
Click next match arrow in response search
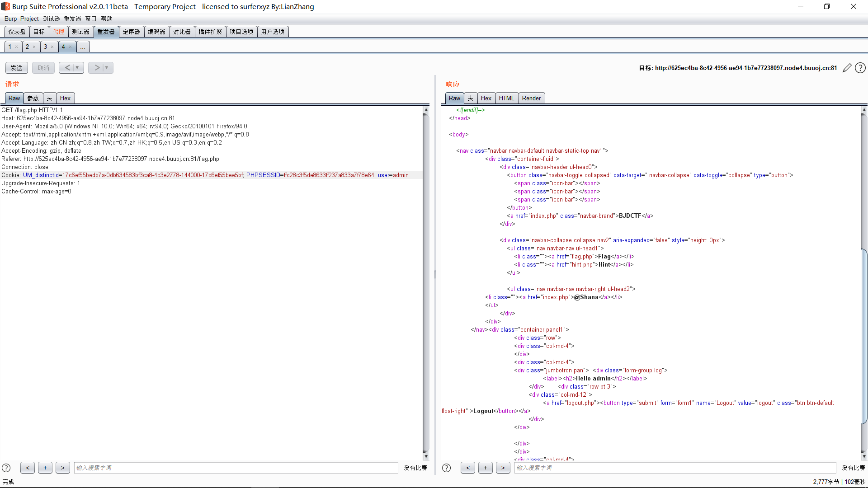(503, 468)
